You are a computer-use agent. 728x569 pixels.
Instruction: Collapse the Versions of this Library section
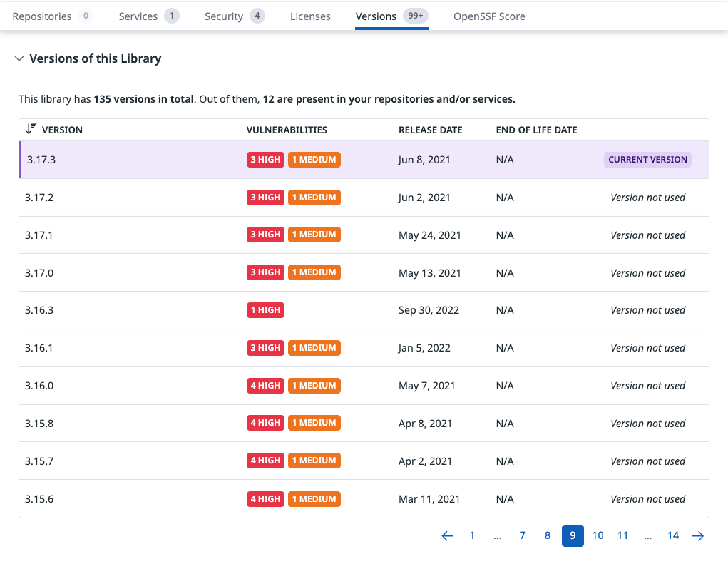[19, 59]
